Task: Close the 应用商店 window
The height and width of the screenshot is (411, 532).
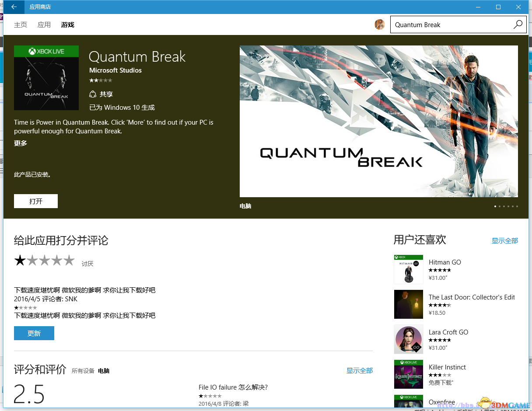Action: click(518, 7)
